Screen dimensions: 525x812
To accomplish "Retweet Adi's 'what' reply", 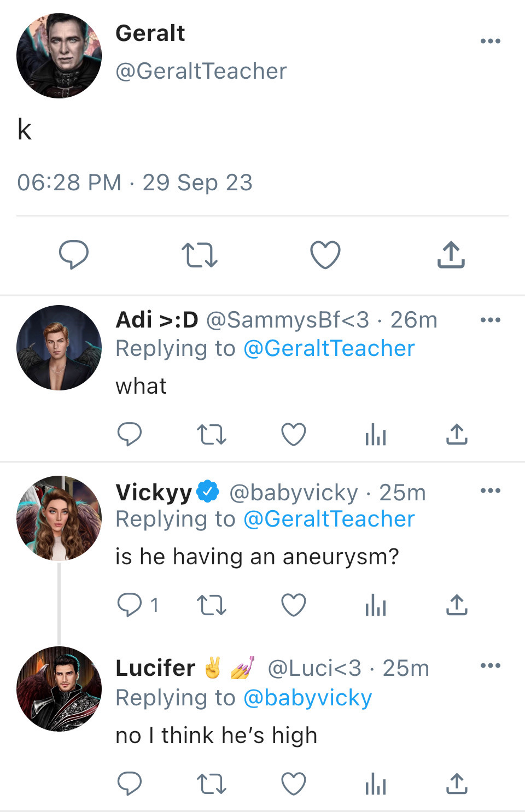I will coord(211,435).
